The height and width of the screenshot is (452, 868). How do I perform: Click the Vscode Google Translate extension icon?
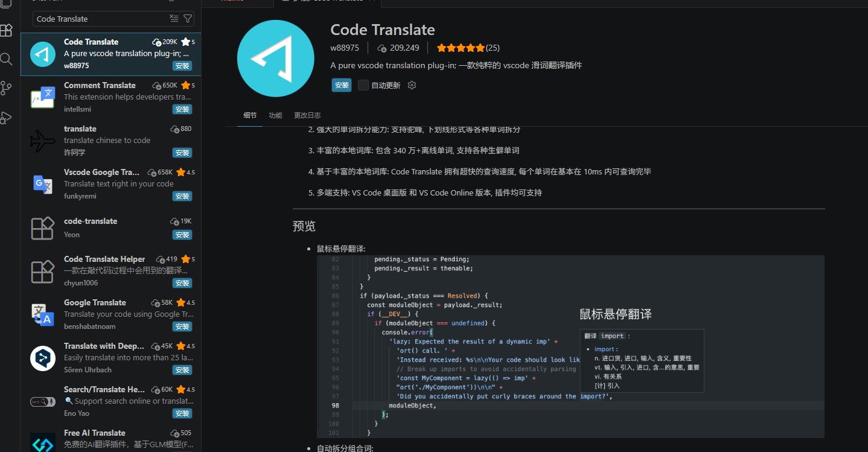point(43,184)
